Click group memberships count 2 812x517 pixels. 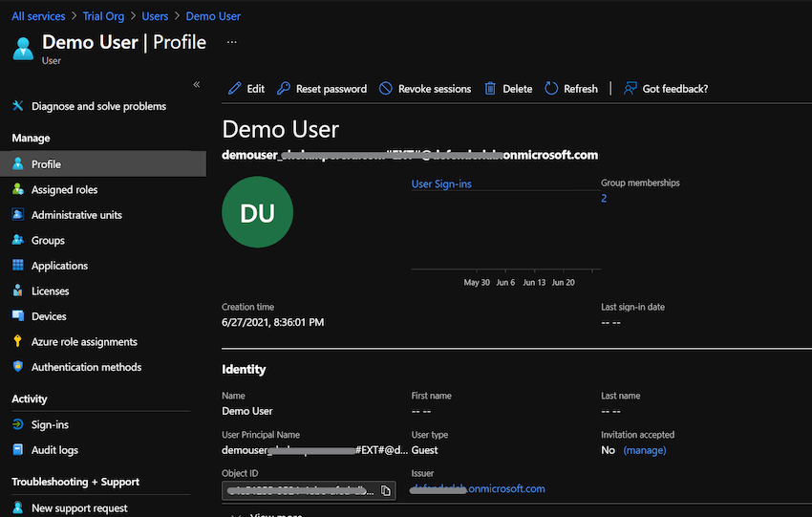pyautogui.click(x=604, y=199)
